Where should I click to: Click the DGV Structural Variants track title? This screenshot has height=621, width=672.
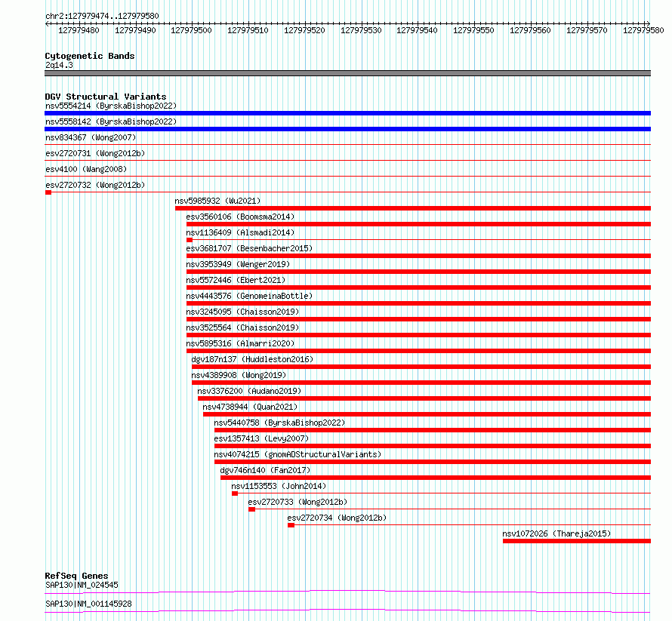pos(106,97)
